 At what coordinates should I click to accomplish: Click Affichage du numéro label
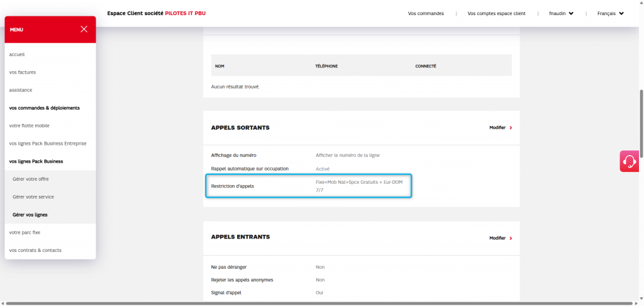234,155
